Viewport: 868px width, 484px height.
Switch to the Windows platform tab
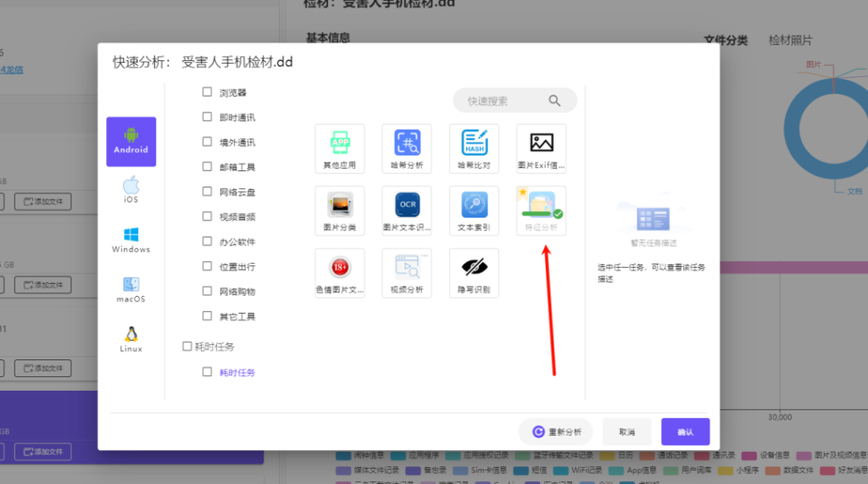tap(131, 240)
